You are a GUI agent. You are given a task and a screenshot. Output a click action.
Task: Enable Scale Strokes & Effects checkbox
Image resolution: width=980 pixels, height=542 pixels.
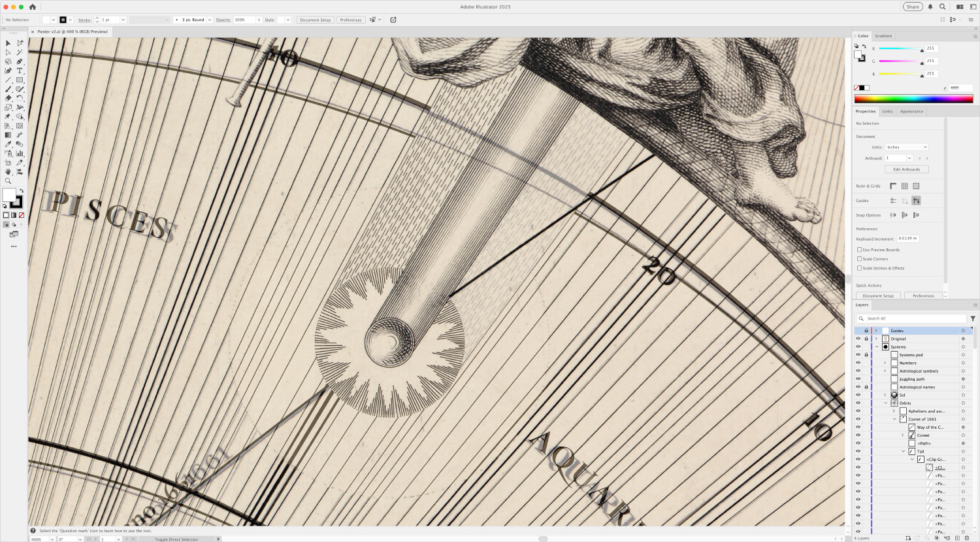click(x=859, y=268)
